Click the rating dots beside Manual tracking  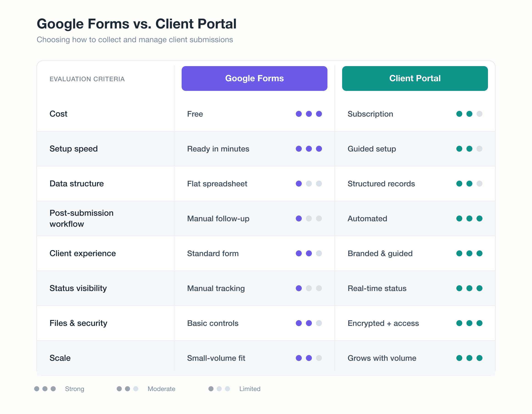coord(309,288)
